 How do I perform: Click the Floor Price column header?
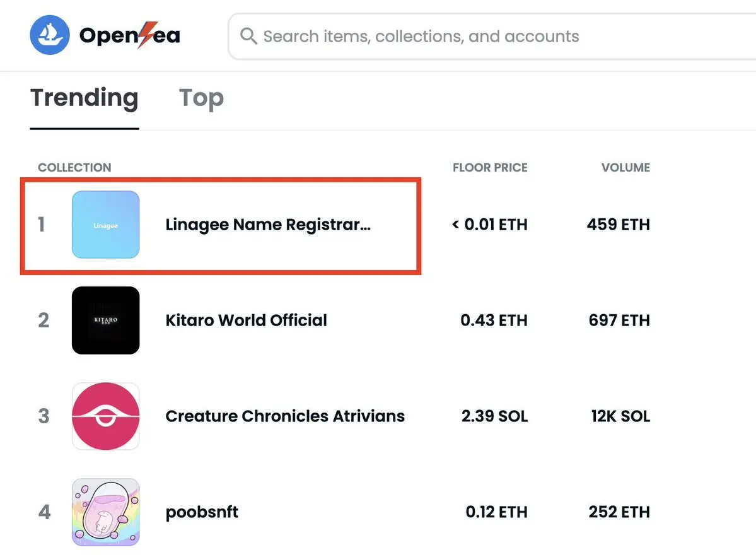pyautogui.click(x=490, y=167)
